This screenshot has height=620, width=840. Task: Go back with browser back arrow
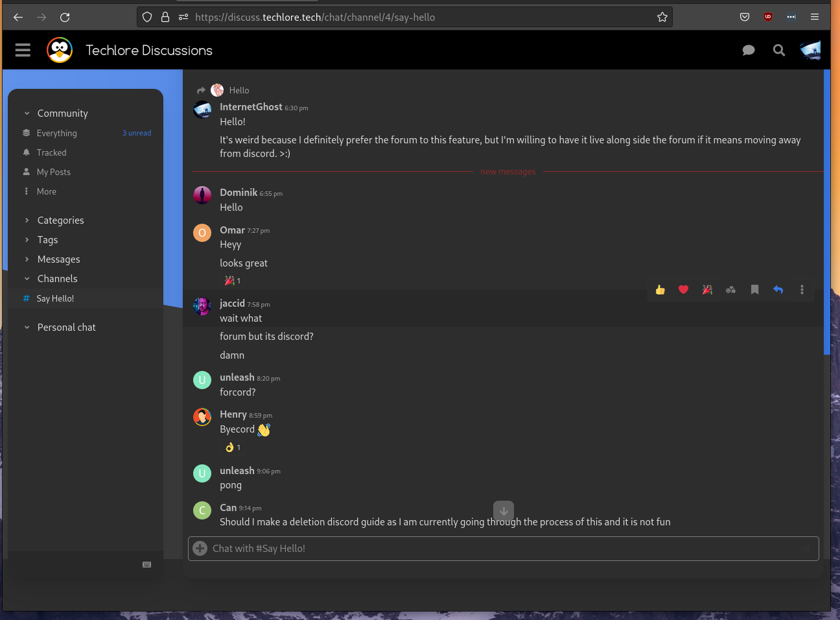coord(18,18)
